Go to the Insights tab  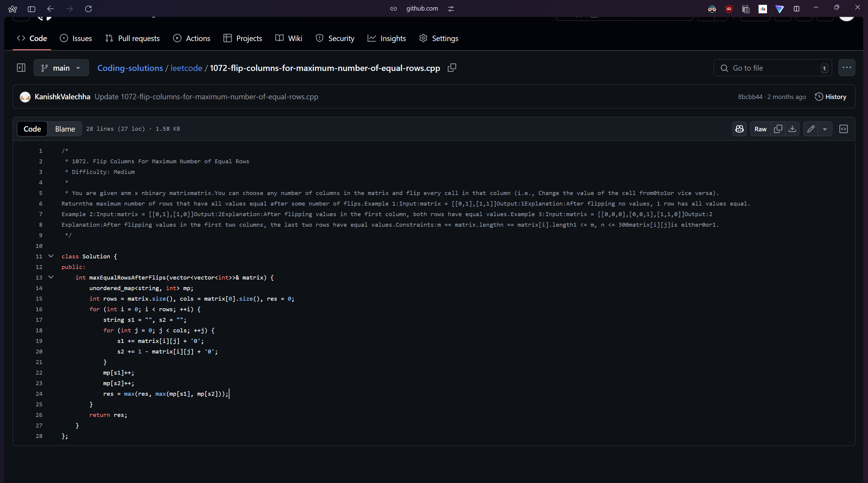387,38
